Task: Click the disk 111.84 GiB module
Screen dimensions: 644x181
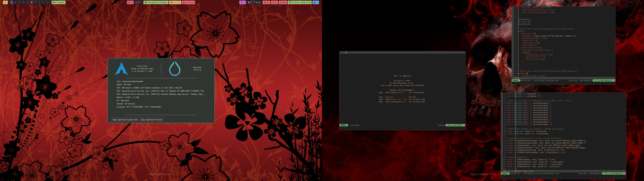Action: point(189,3)
